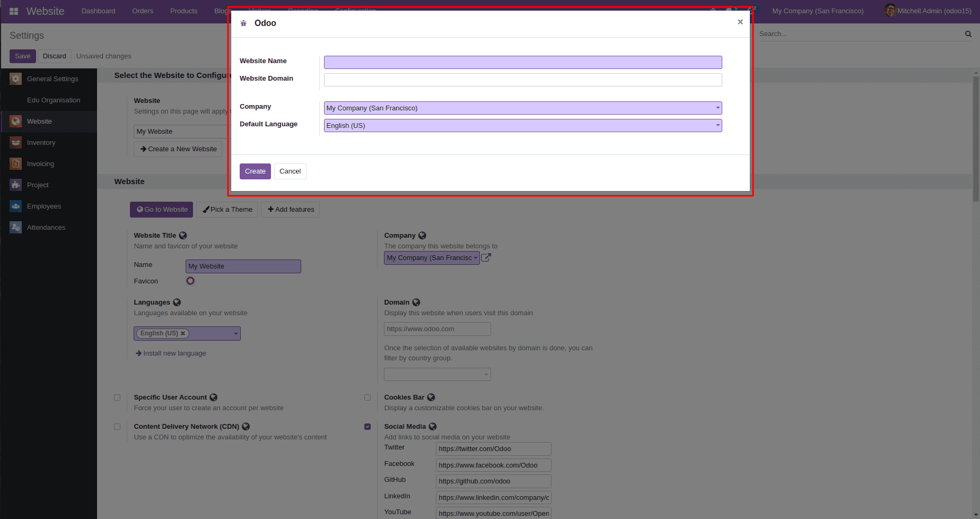Open the company selector on settings page
This screenshot has height=519, width=980.
coord(432,258)
